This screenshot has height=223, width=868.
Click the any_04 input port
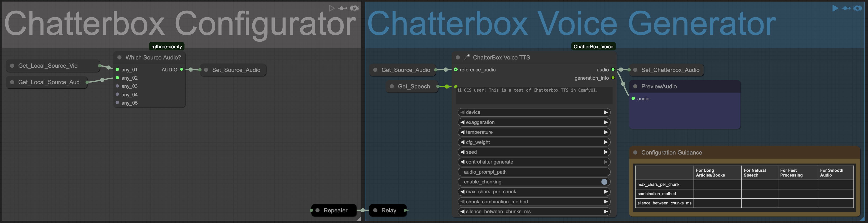pyautogui.click(x=117, y=95)
